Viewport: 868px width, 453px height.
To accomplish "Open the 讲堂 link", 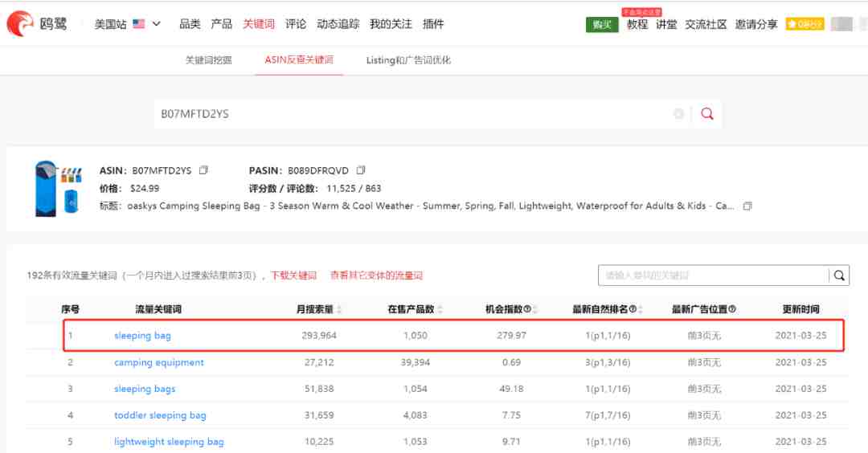I will (666, 24).
